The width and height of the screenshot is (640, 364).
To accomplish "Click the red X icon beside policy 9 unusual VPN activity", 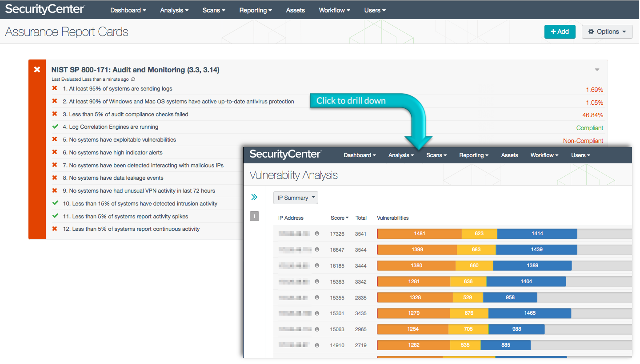I will (55, 190).
